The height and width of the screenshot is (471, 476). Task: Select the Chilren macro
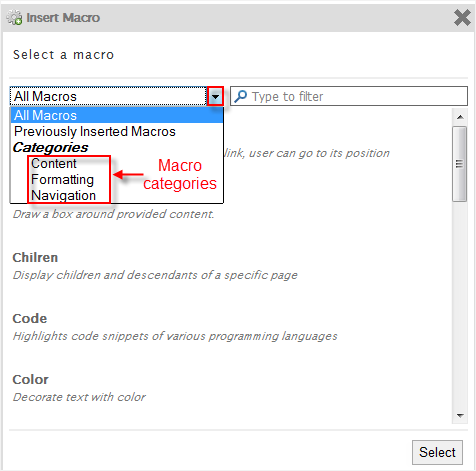click(x=155, y=266)
